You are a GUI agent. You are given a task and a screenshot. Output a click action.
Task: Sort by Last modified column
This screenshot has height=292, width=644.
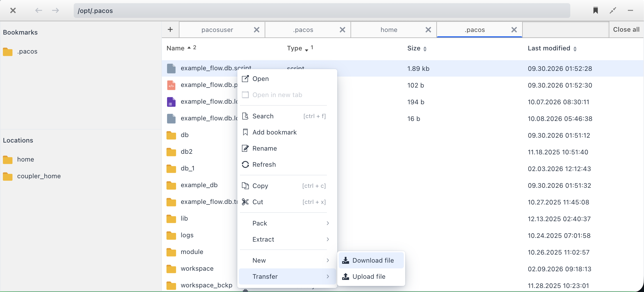pyautogui.click(x=552, y=48)
